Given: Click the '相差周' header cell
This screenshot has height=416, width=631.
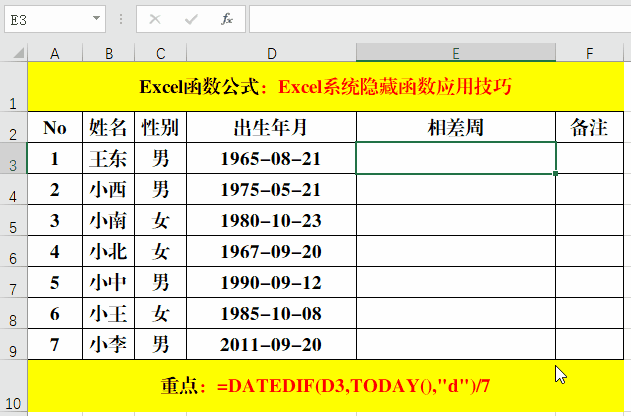Looking at the screenshot, I should pos(456,127).
